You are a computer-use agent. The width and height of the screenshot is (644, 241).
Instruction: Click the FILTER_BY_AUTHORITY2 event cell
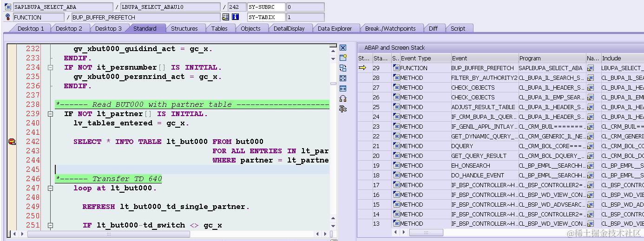click(x=484, y=78)
